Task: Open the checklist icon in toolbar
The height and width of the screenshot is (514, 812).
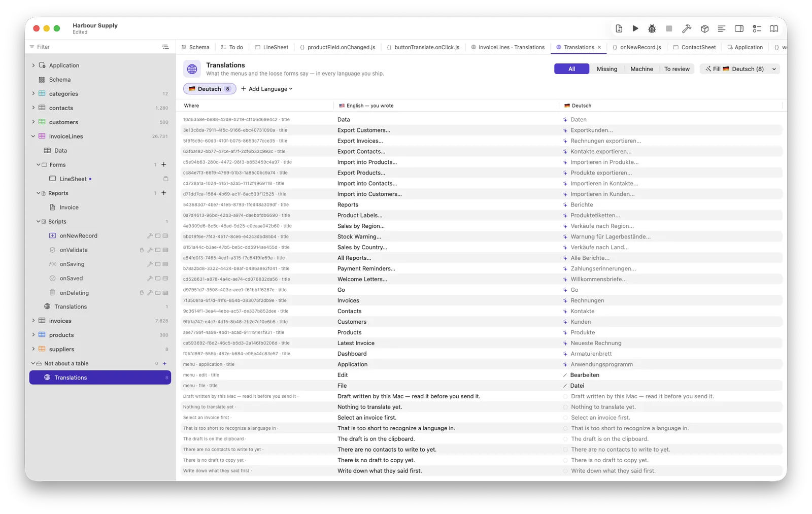Action: coord(757,29)
